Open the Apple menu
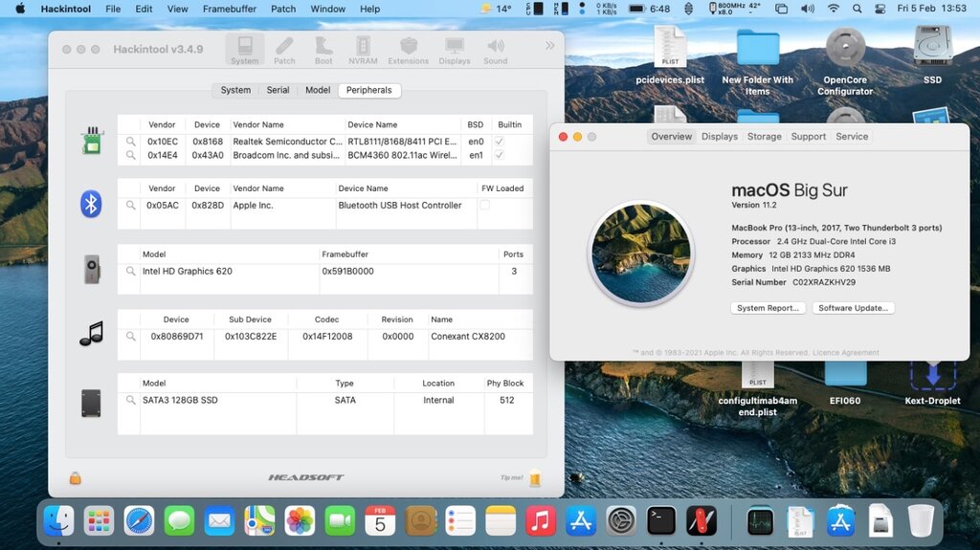The height and width of the screenshot is (550, 980). [20, 9]
